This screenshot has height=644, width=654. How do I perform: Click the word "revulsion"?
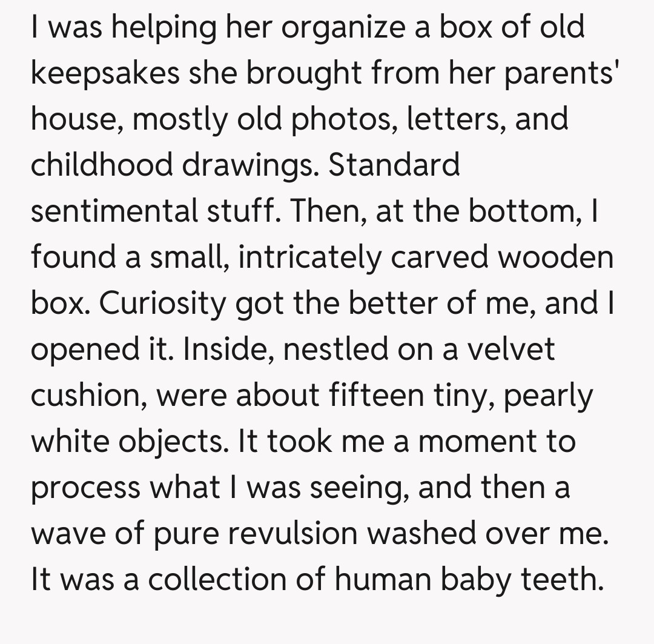click(x=292, y=534)
